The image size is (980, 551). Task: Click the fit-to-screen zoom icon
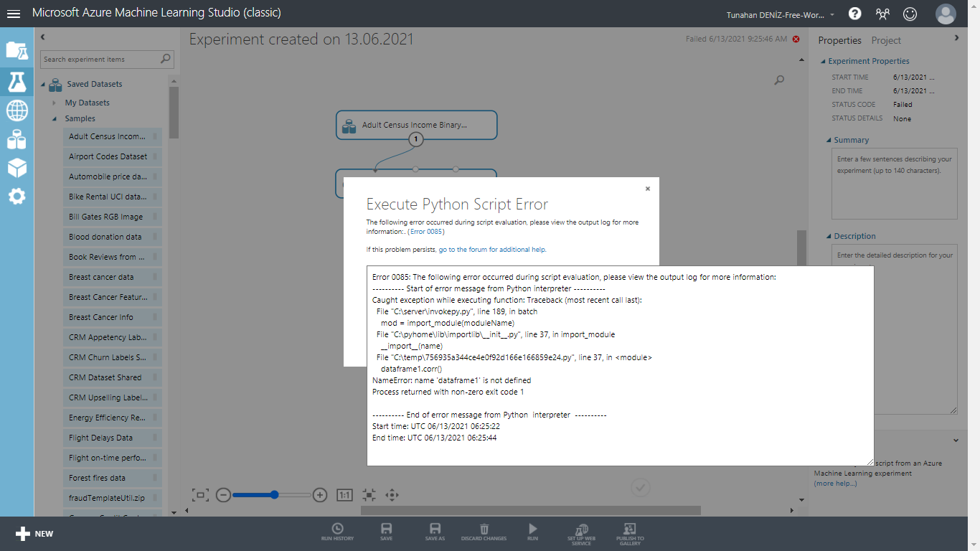(200, 494)
